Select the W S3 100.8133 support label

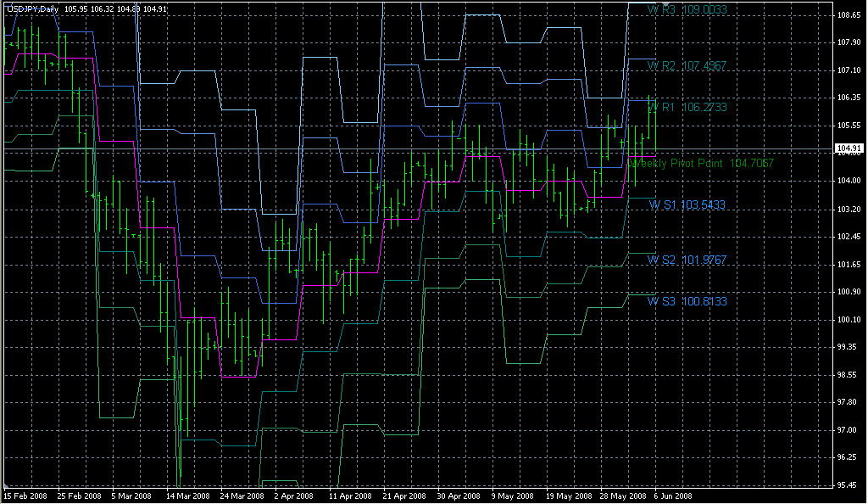687,301
